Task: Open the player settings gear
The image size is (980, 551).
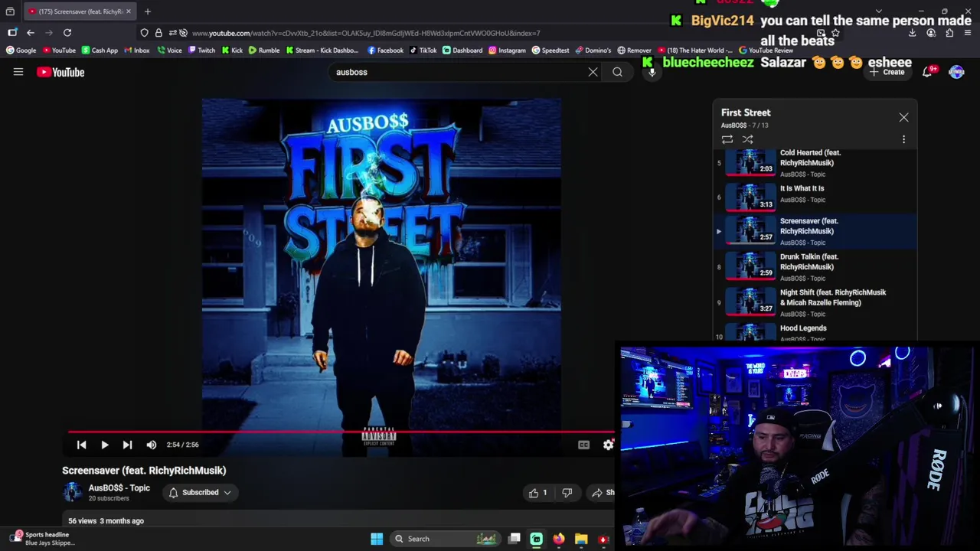Action: (x=608, y=445)
